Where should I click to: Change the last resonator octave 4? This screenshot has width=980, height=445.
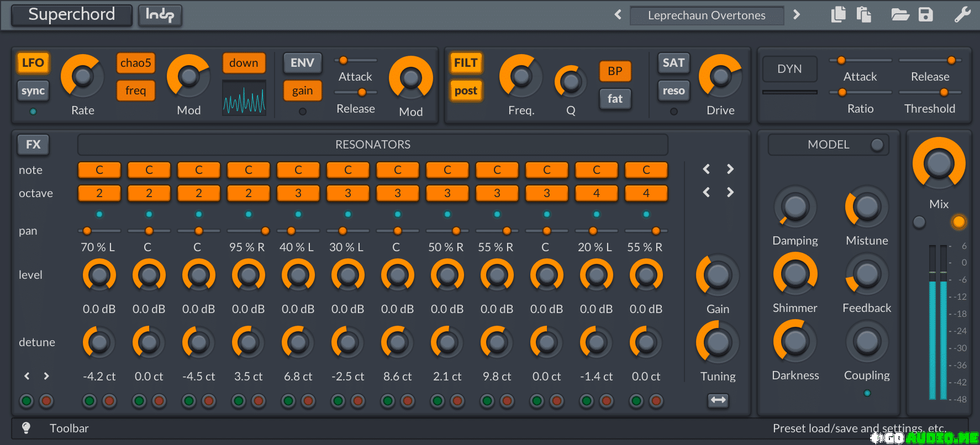(x=646, y=193)
